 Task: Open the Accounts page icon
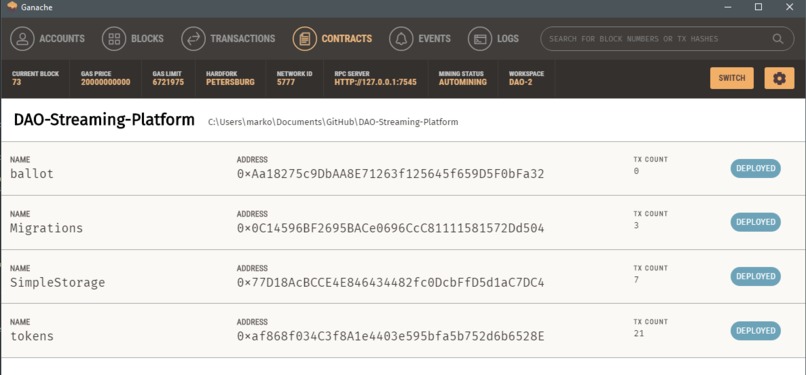point(22,39)
